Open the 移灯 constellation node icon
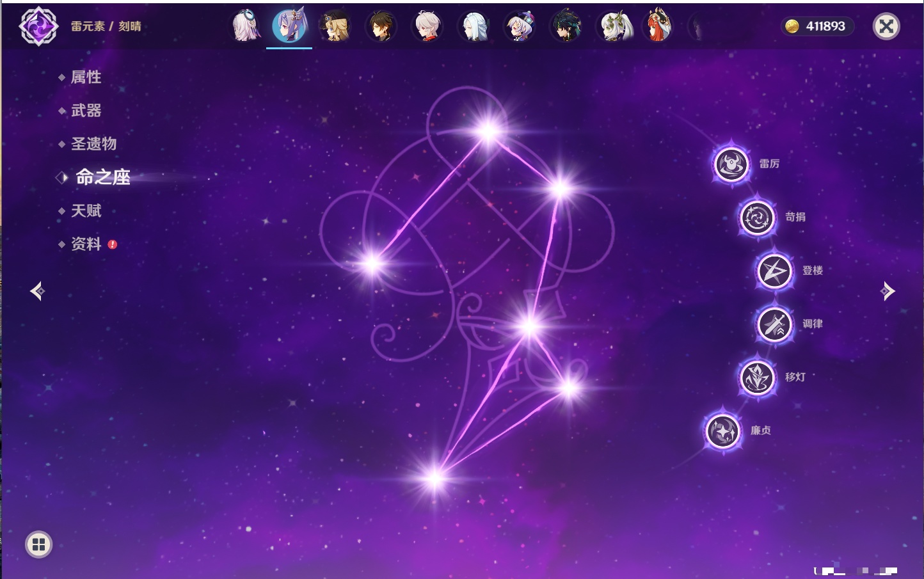The image size is (924, 579). click(758, 377)
